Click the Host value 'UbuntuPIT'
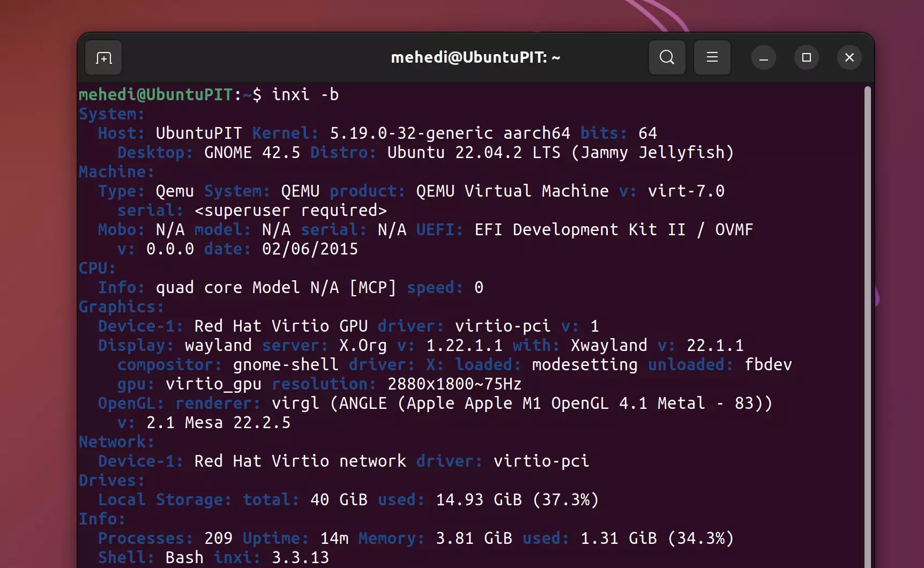924x568 pixels. point(199,133)
